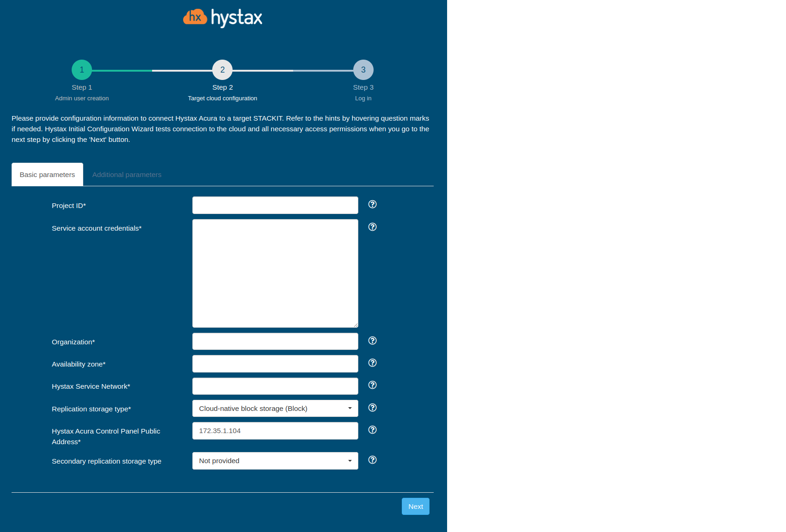This screenshot has height=532, width=786.
Task: Click 'Hystax Acura Control Panel Public Address*' label
Action: tap(106, 436)
